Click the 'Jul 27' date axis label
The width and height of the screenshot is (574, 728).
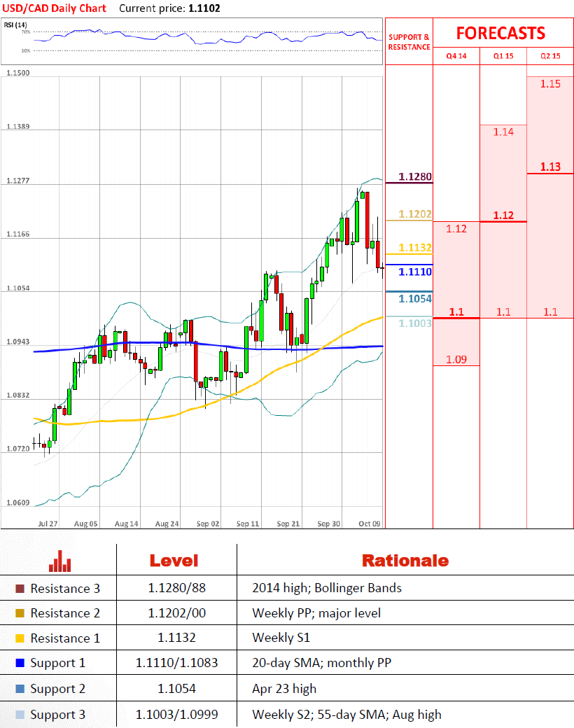pos(48,524)
